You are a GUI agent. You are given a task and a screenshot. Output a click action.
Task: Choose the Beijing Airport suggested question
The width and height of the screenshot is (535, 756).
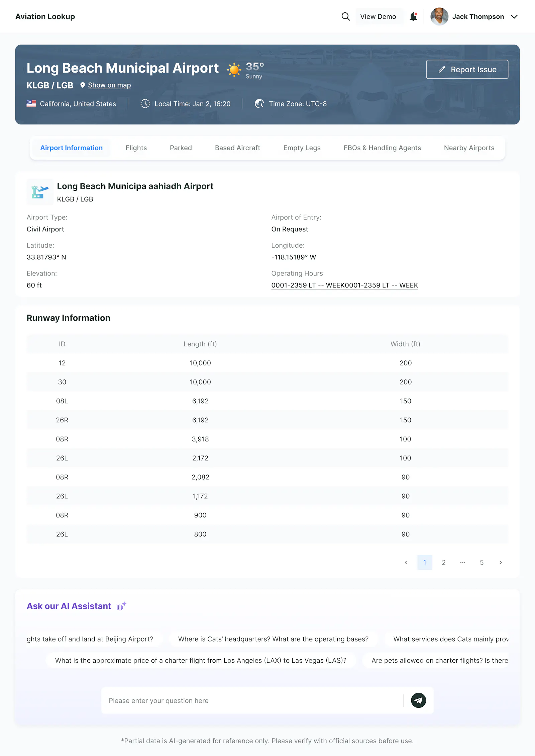(x=95, y=639)
